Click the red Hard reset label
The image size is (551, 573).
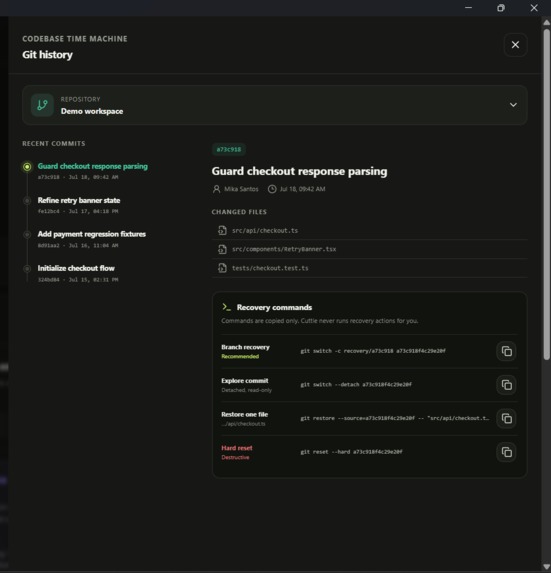pyautogui.click(x=236, y=448)
